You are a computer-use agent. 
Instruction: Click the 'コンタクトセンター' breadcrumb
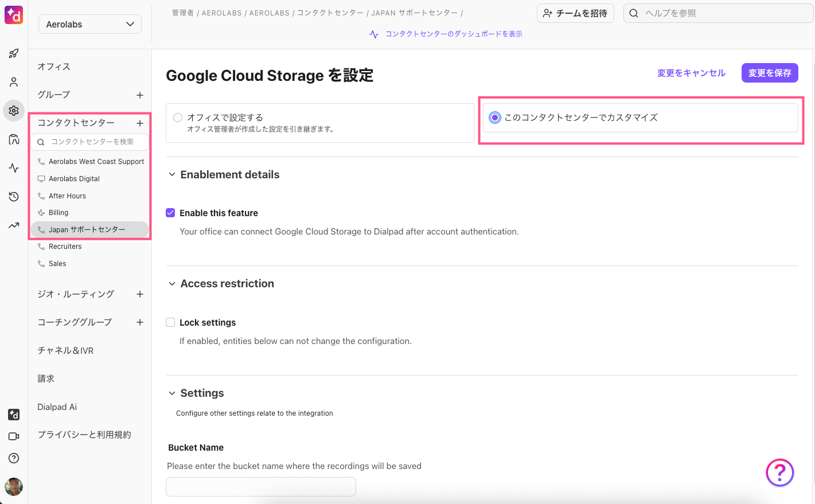click(330, 13)
